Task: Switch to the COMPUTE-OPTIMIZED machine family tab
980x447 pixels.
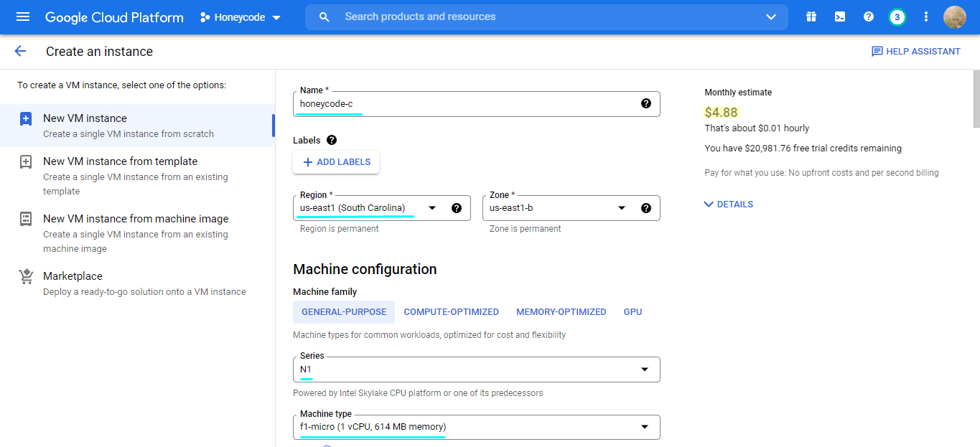Action: 451,312
